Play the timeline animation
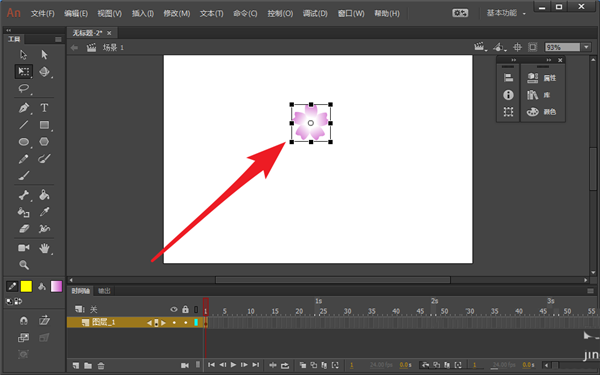600x375 pixels. [233, 365]
